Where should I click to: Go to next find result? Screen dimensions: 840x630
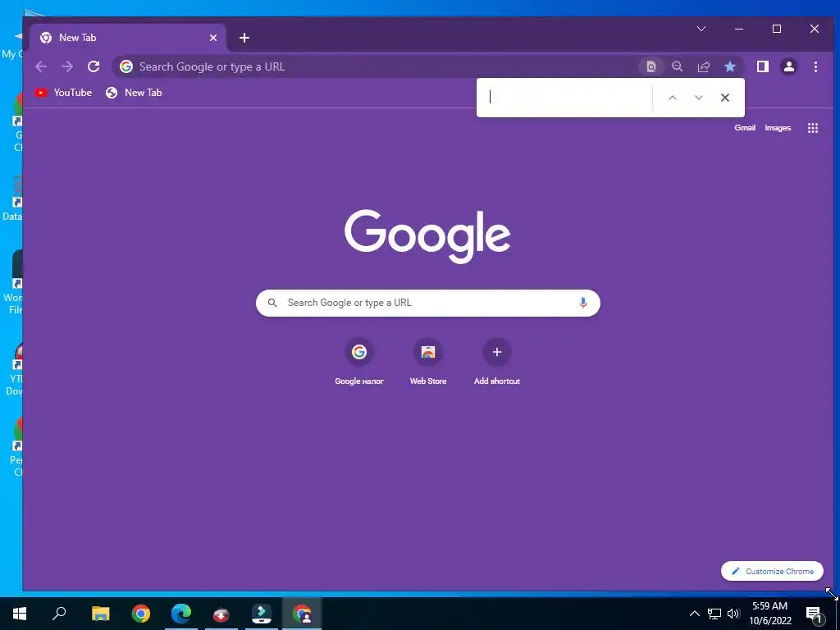(x=699, y=98)
